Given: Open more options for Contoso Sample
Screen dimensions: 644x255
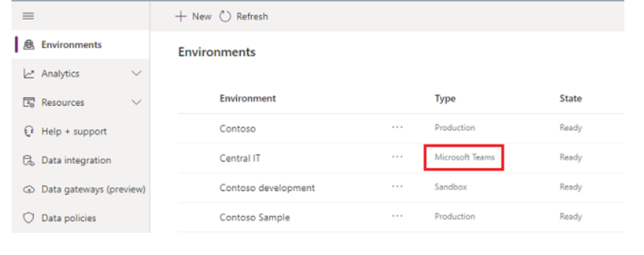Looking at the screenshot, I should point(397,216).
